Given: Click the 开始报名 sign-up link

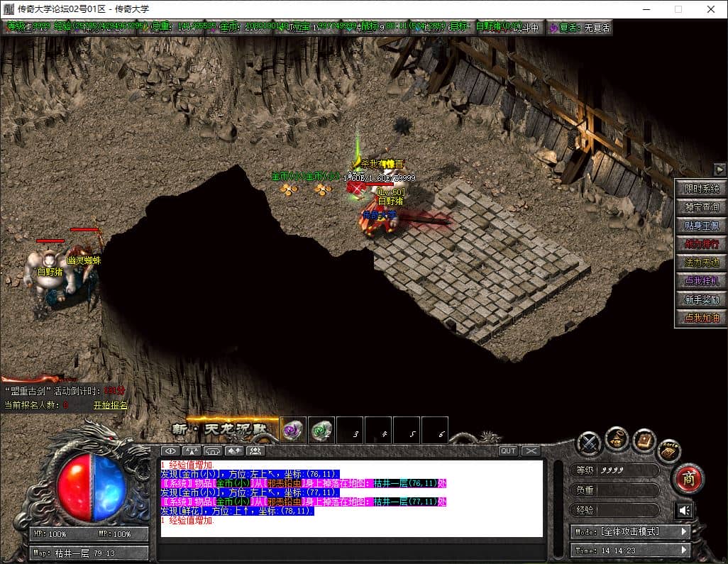Looking at the screenshot, I should (111, 405).
